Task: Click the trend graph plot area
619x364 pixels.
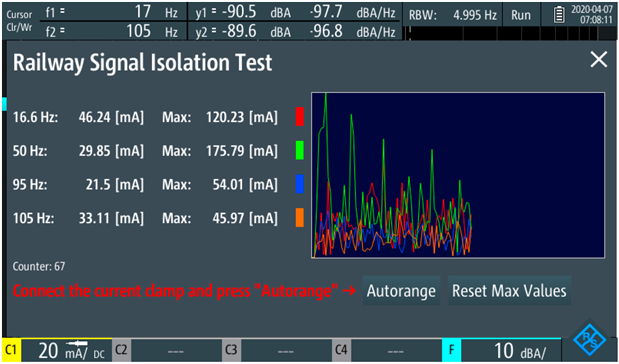Action: [458, 175]
